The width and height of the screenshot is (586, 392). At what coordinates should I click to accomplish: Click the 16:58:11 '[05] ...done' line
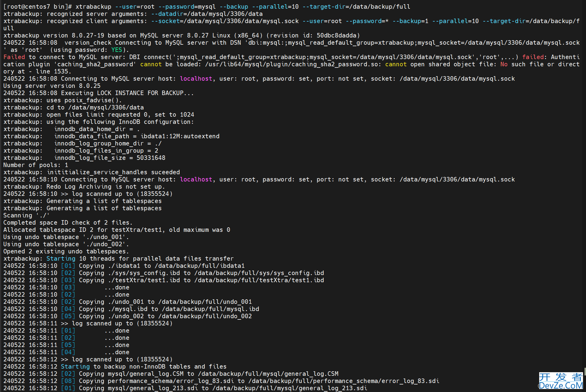click(x=66, y=345)
